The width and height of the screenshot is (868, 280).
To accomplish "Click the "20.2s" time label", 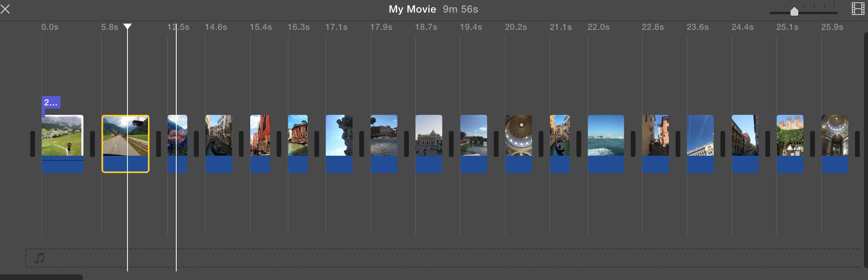I will pos(516,27).
